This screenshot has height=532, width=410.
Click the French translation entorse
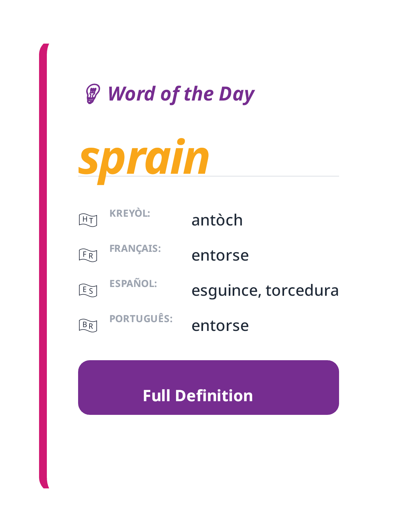pos(220,255)
